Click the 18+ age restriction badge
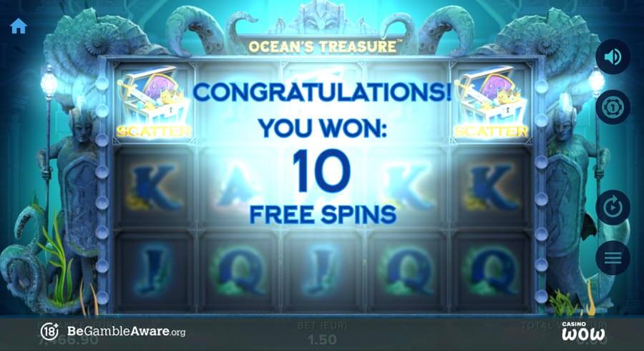This screenshot has height=351, width=644. (49, 331)
